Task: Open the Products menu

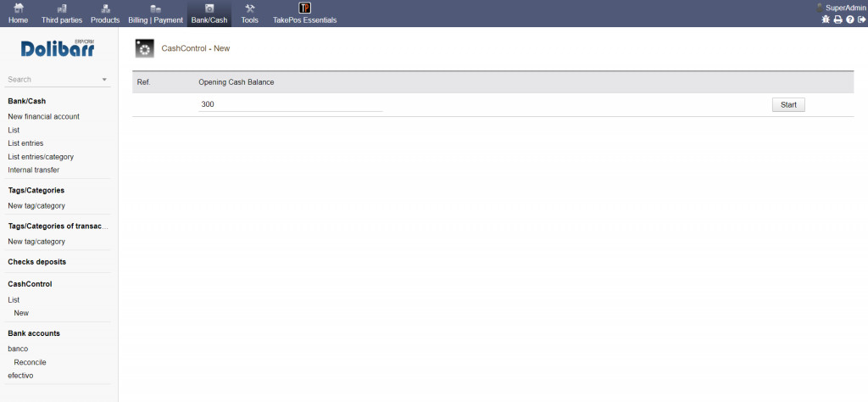Action: [x=105, y=14]
